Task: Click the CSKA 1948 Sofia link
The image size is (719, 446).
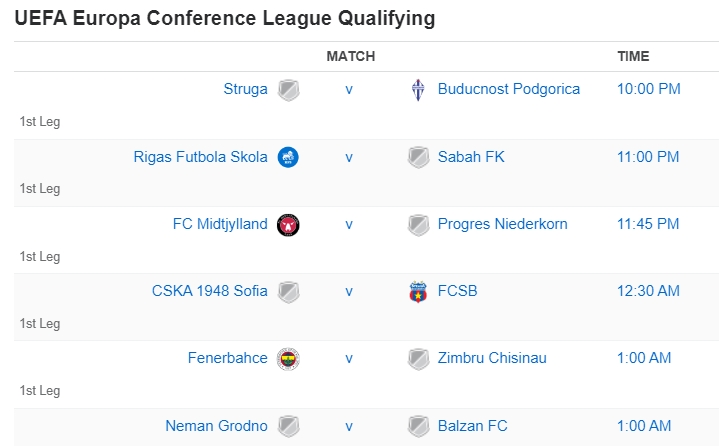Action: tap(209, 291)
